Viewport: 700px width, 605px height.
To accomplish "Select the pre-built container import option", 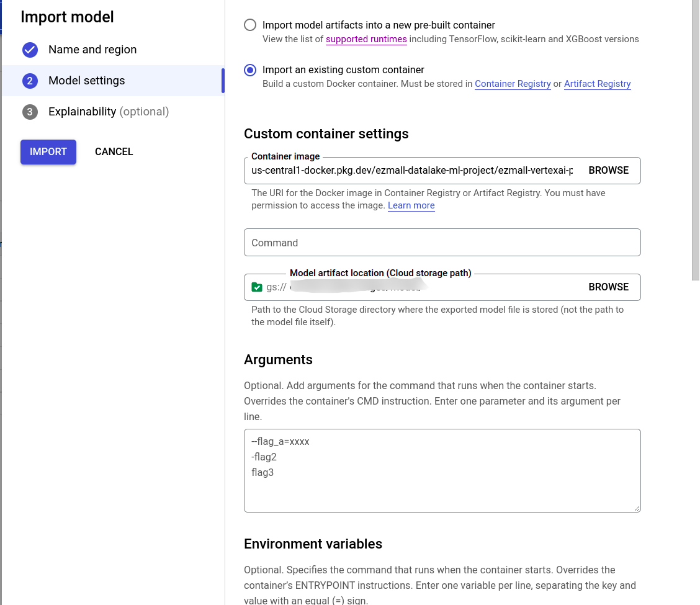I will 249,25.
